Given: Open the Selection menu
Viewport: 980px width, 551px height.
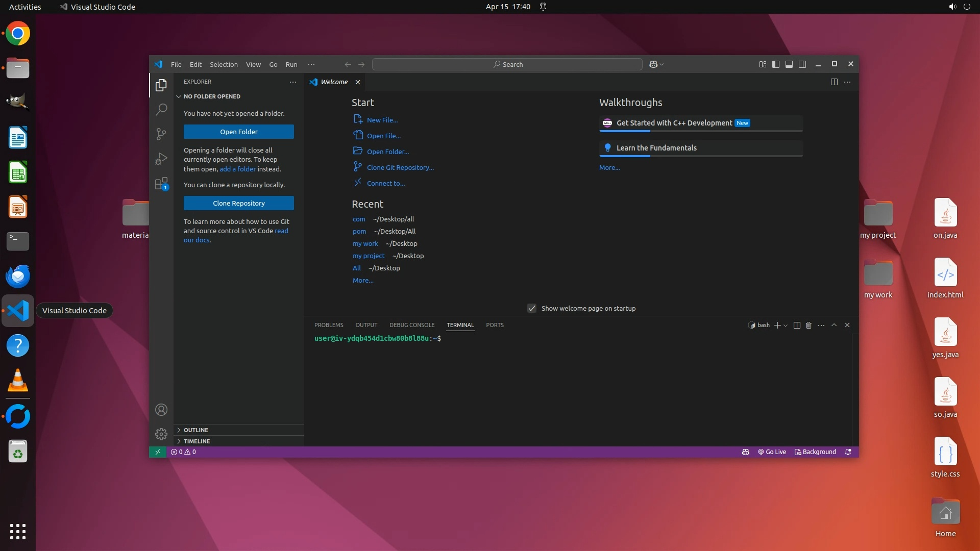Looking at the screenshot, I should click(x=224, y=64).
